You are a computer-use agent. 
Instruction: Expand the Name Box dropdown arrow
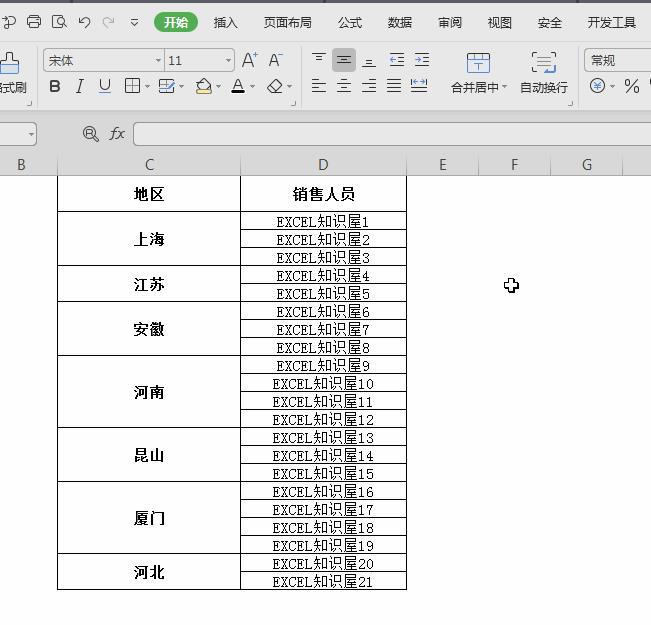(31, 134)
